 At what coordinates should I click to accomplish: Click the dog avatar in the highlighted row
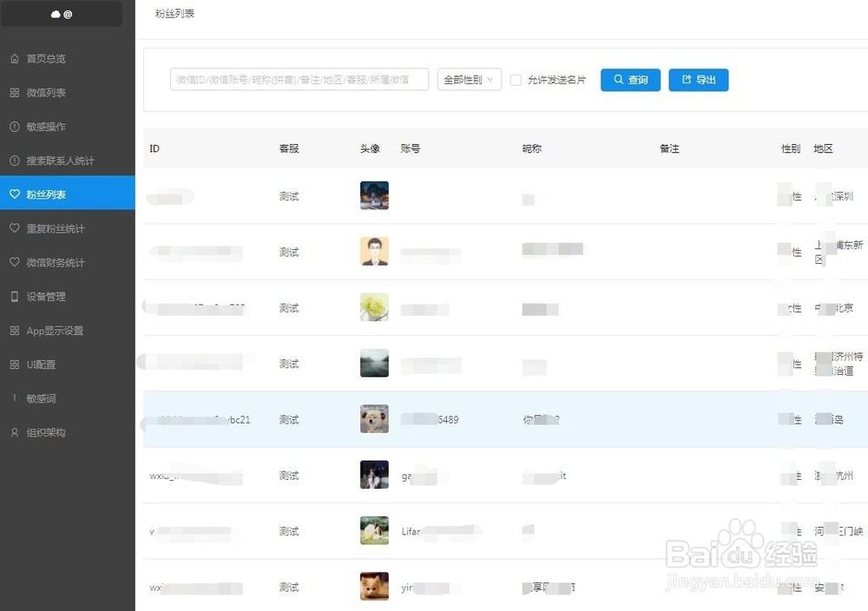(x=373, y=418)
